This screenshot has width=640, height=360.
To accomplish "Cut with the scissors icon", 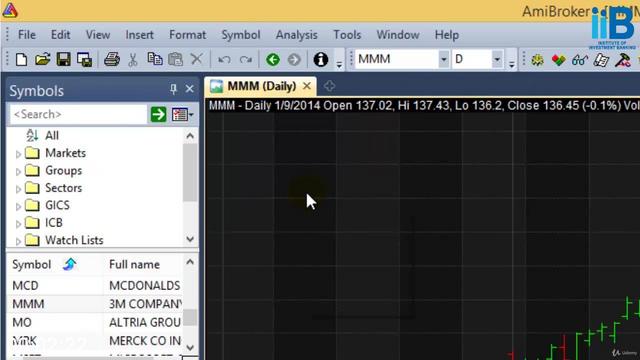I will [133, 60].
